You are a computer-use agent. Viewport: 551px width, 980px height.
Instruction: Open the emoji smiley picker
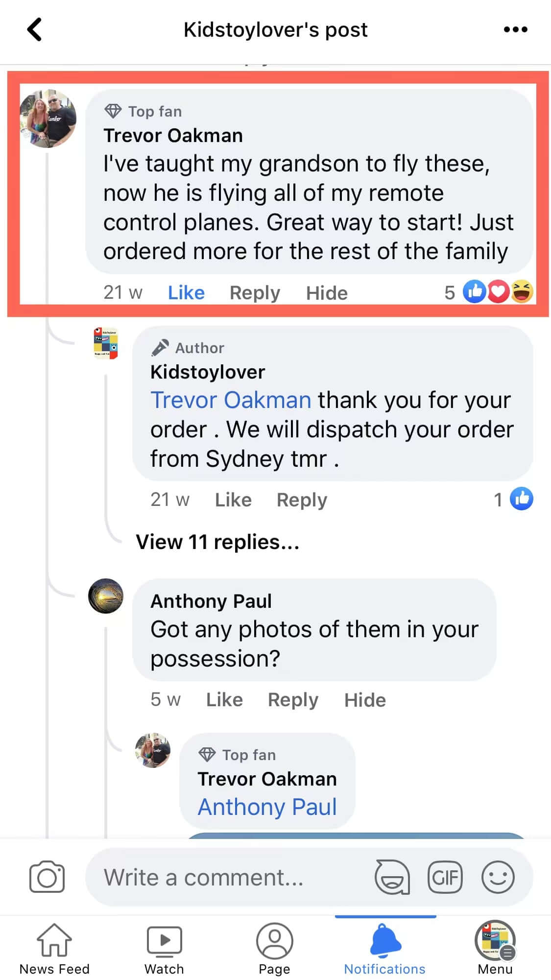[498, 877]
